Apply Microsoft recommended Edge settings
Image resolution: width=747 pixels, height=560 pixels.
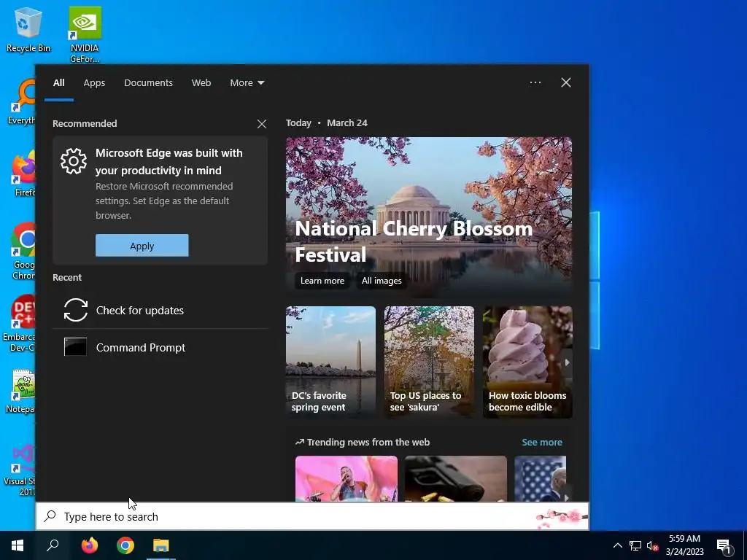tap(142, 246)
